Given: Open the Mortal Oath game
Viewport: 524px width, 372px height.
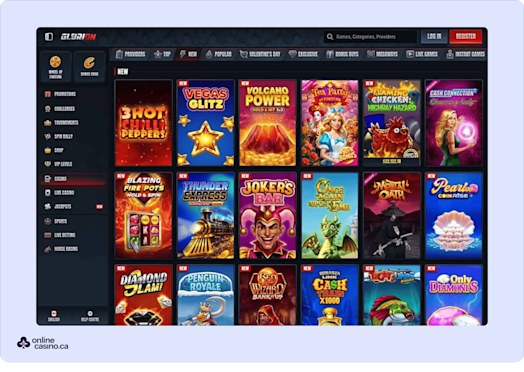Looking at the screenshot, I should [392, 216].
